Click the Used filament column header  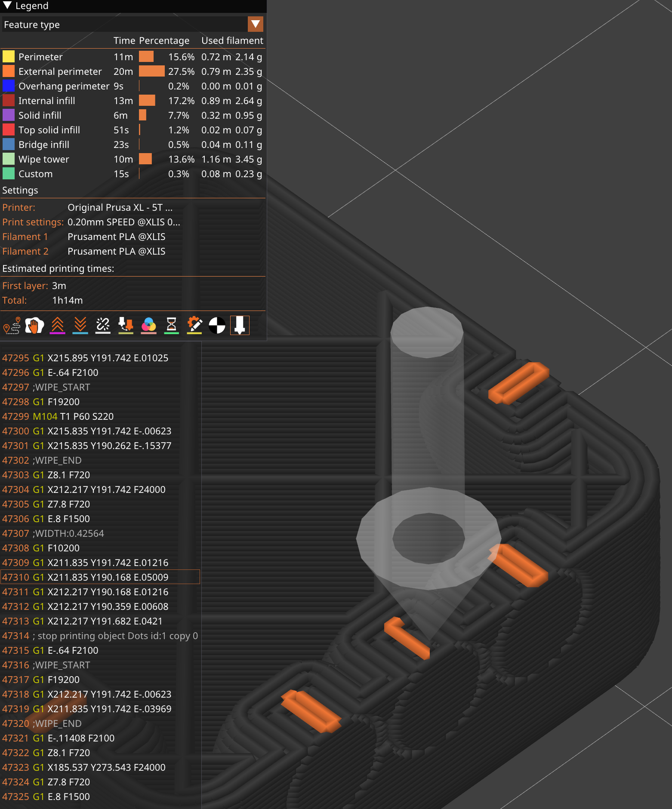(232, 40)
